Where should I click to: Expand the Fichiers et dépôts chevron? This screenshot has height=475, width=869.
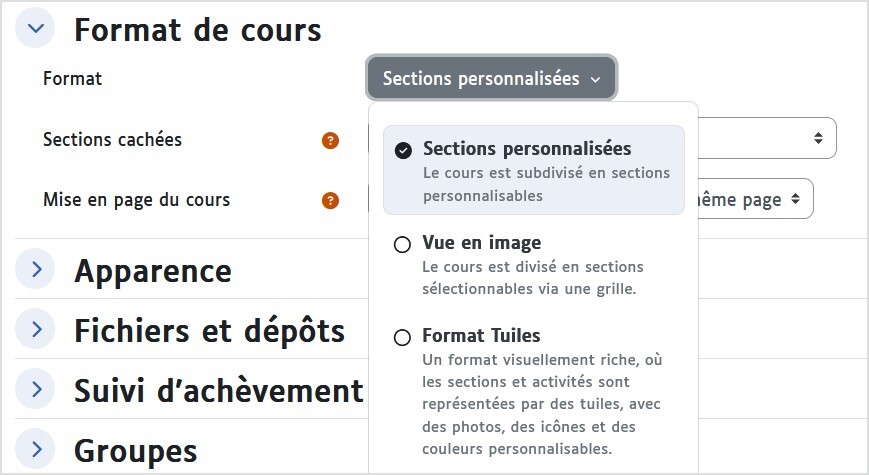pos(35,329)
